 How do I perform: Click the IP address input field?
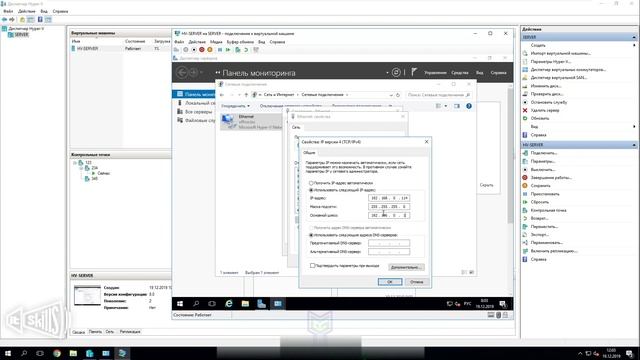pyautogui.click(x=389, y=198)
